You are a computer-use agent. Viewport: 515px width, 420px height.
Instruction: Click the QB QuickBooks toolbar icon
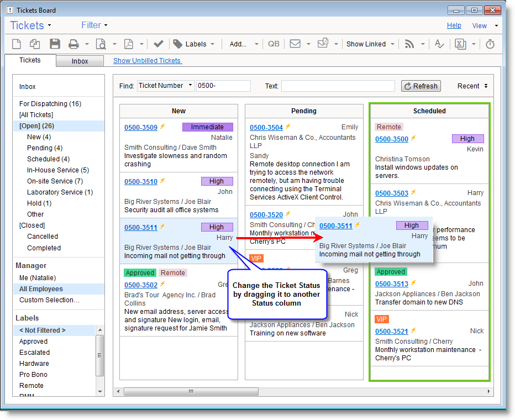click(x=274, y=44)
